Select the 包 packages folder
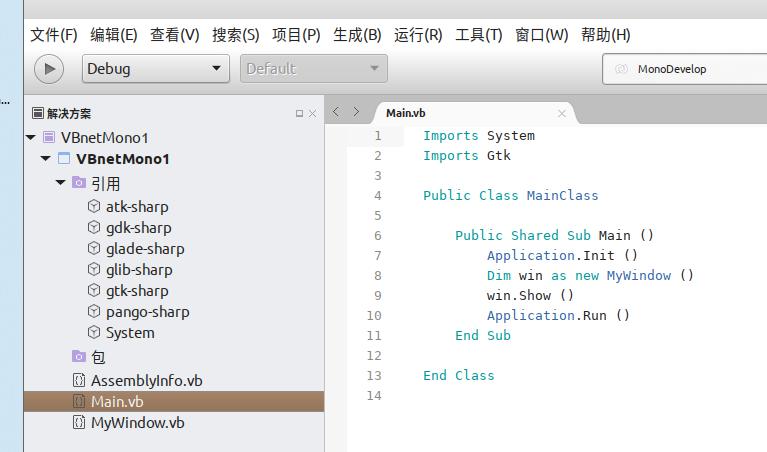 [x=98, y=357]
